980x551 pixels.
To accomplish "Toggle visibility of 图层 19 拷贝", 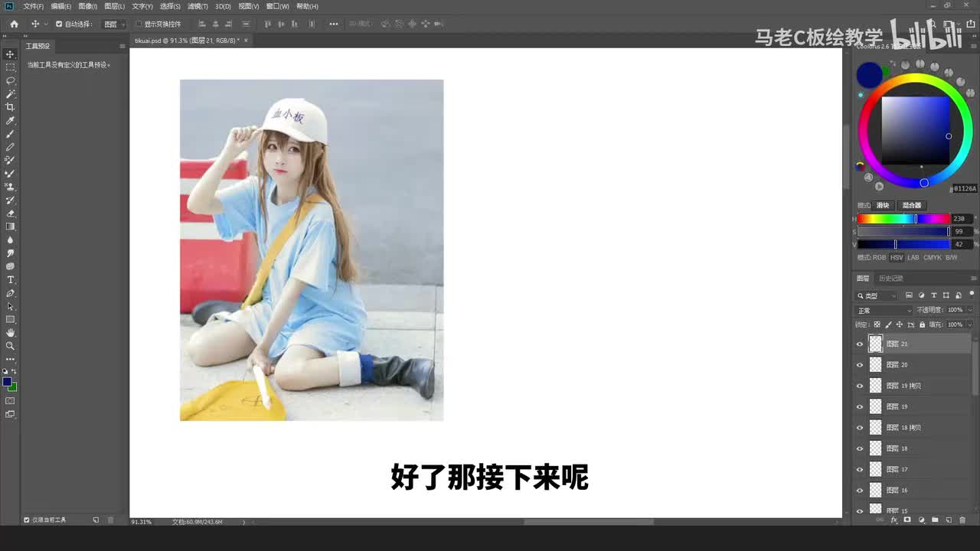I will pyautogui.click(x=860, y=386).
